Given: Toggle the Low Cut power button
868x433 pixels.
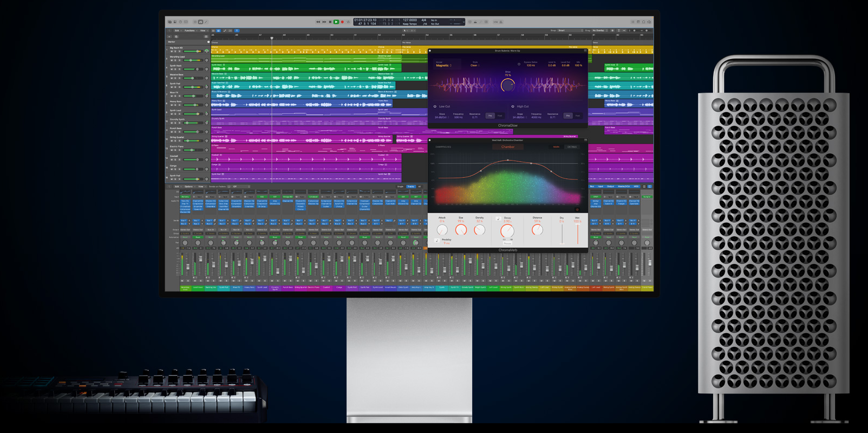Looking at the screenshot, I should (435, 107).
